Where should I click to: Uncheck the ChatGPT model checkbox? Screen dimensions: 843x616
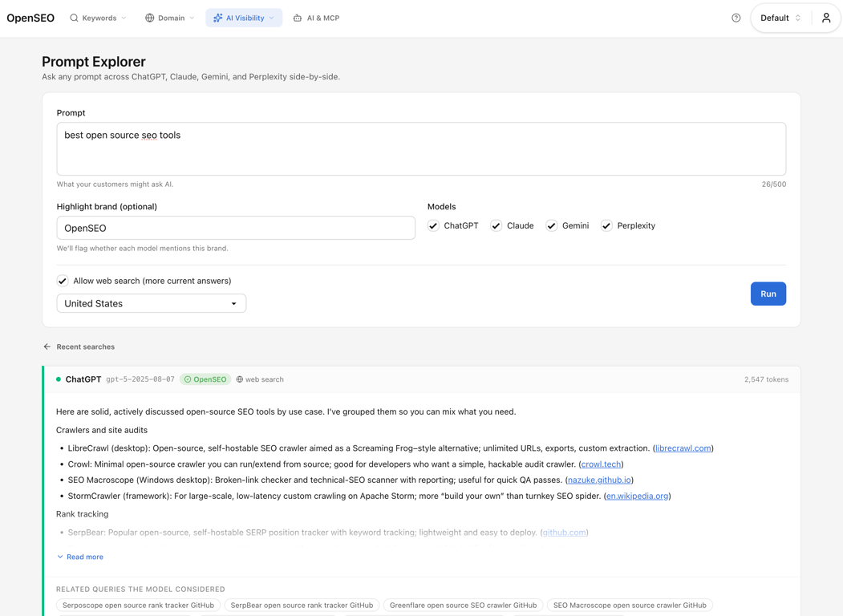433,225
